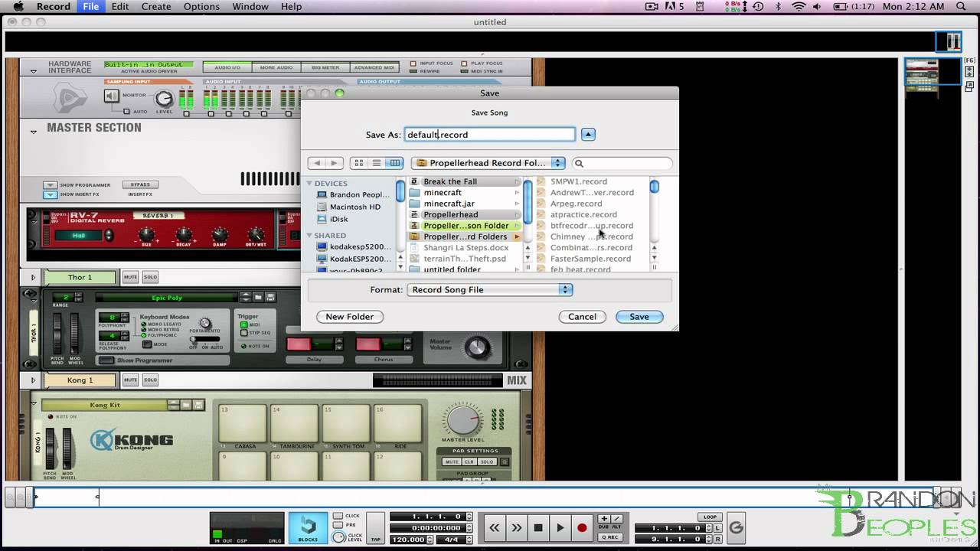Toggle the metronome Click button

pos(338,516)
